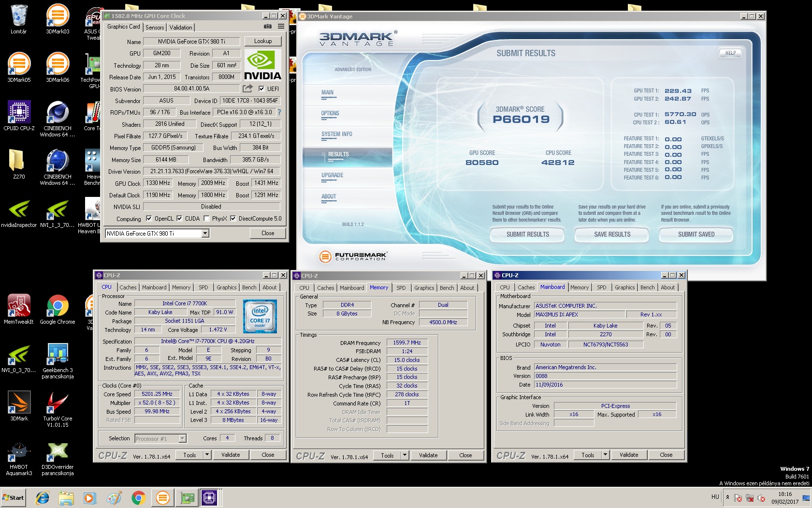This screenshot has width=812, height=508.
Task: Click Submit Results in 3DMark Vantage
Action: 528,234
